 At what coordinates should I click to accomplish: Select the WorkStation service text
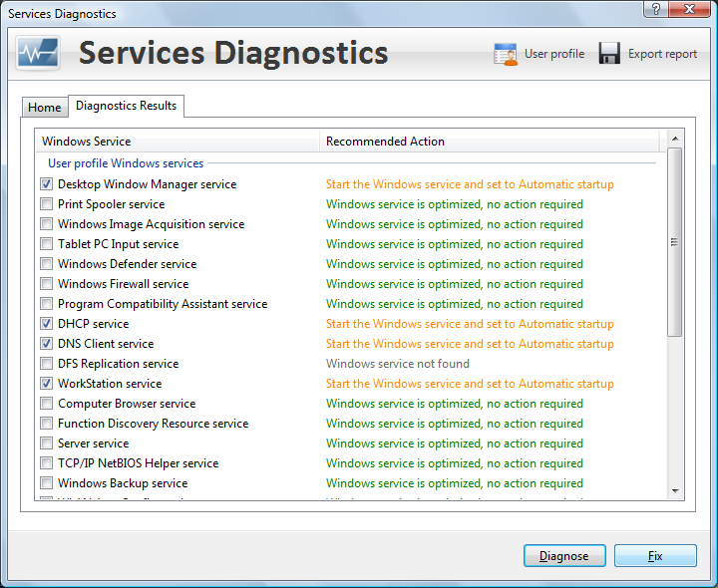(x=110, y=384)
